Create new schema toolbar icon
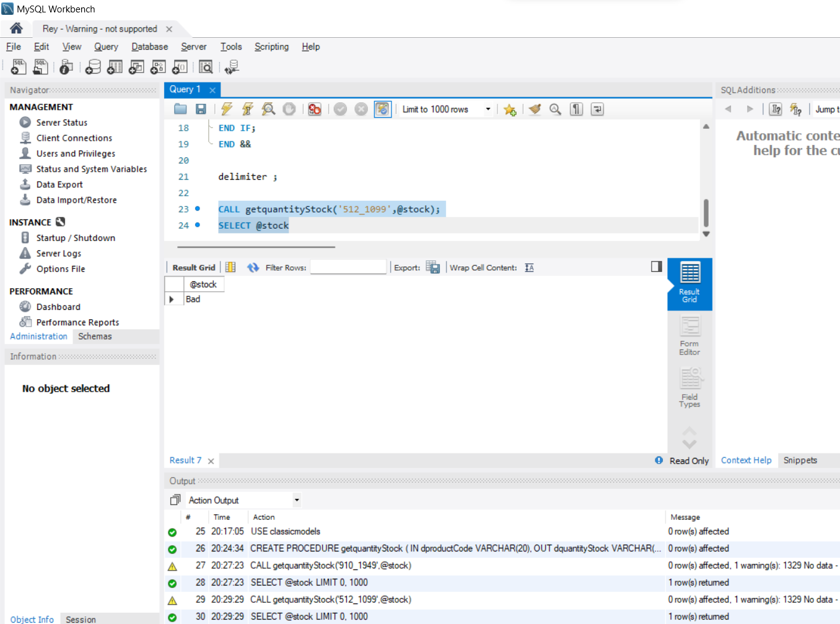840x624 pixels. 93,67
